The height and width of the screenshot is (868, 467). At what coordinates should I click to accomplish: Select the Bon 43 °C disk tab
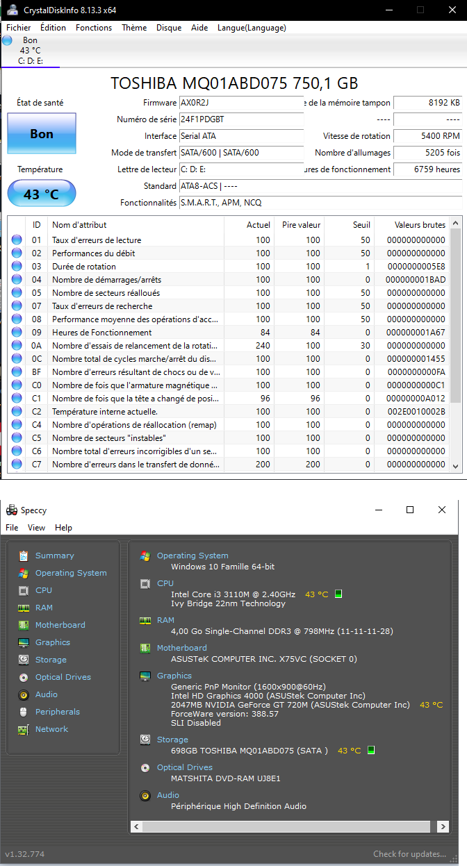tap(30, 51)
